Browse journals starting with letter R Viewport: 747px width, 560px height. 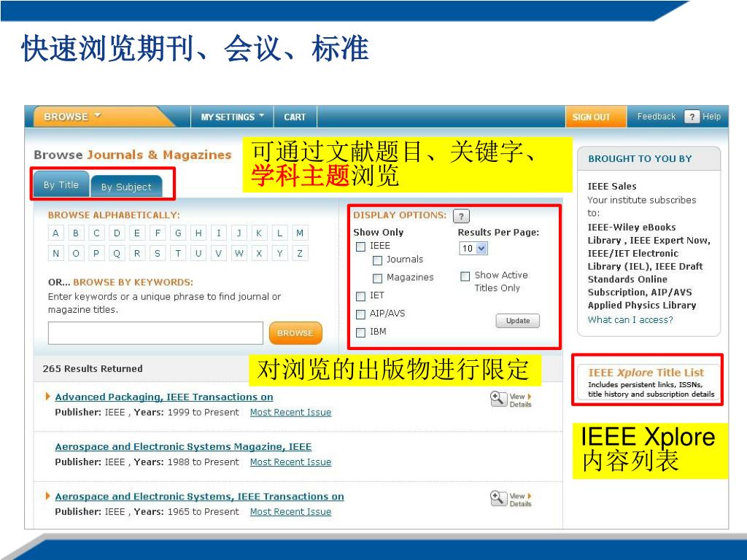point(136,253)
